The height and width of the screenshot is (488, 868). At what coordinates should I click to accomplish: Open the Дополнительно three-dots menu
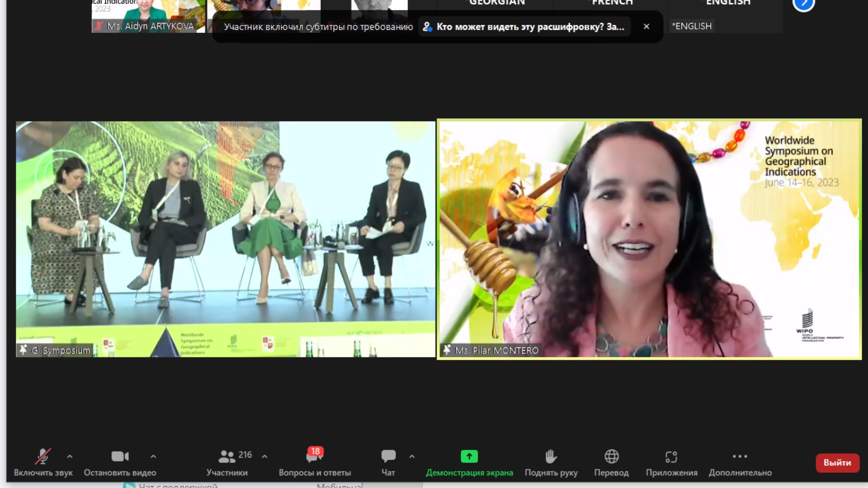(740, 457)
